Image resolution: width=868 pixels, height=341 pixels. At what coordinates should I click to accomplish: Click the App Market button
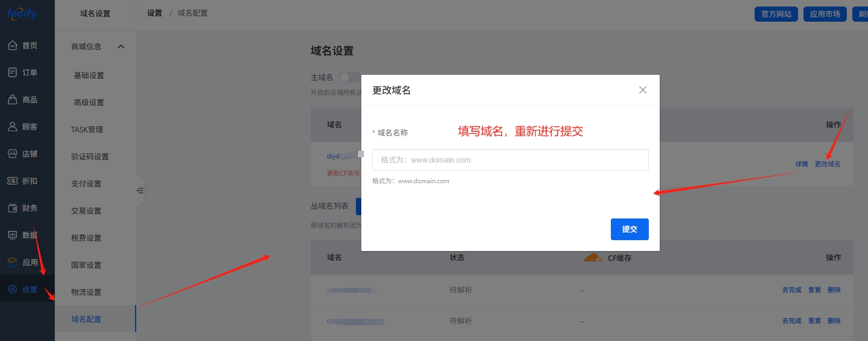(825, 14)
